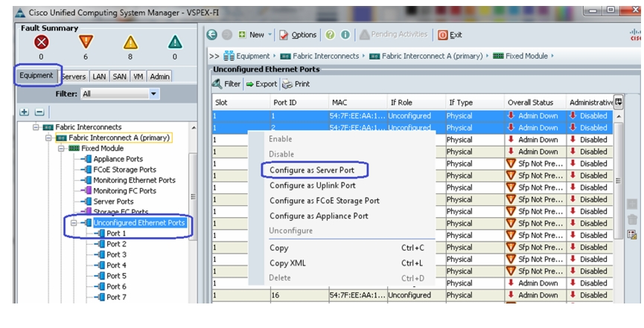The width and height of the screenshot is (644, 328).
Task: Select Monitoring Ethernet Ports in tree
Action: (134, 180)
